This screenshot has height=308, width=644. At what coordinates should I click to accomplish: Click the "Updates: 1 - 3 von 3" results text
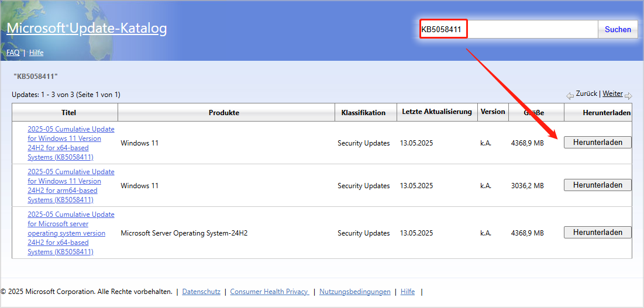pyautogui.click(x=66, y=95)
